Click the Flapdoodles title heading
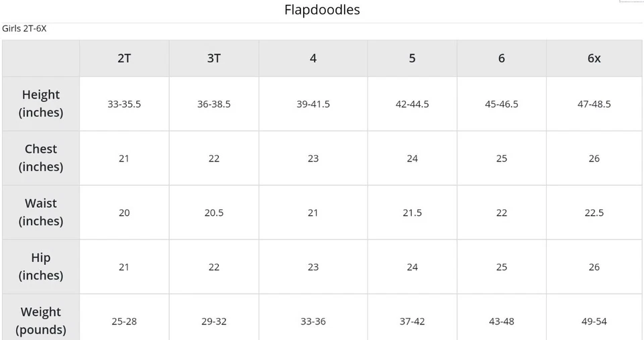Viewport: 644px width, 340px height. click(322, 10)
